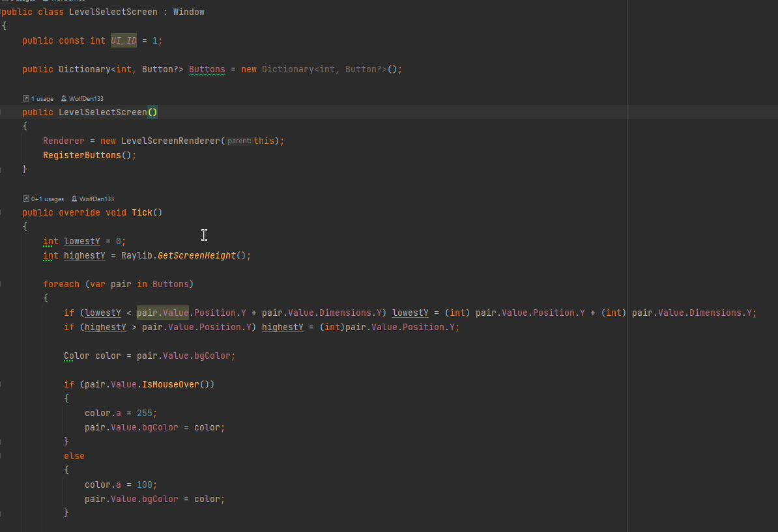Click highestY in the 'int highestY = Raylib' line
This screenshot has height=532, width=778.
point(84,255)
